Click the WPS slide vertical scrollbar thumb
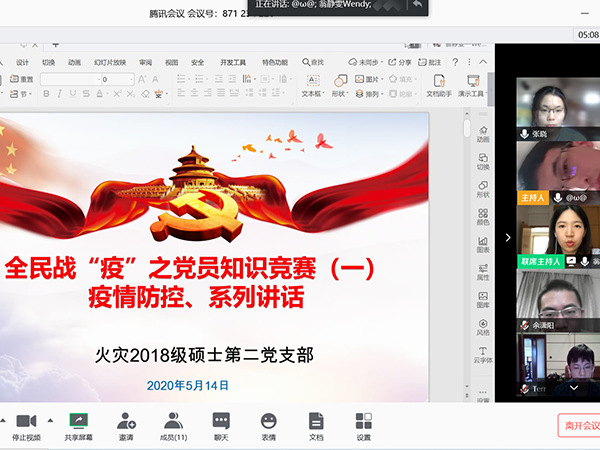600x450 pixels. pyautogui.click(x=467, y=128)
